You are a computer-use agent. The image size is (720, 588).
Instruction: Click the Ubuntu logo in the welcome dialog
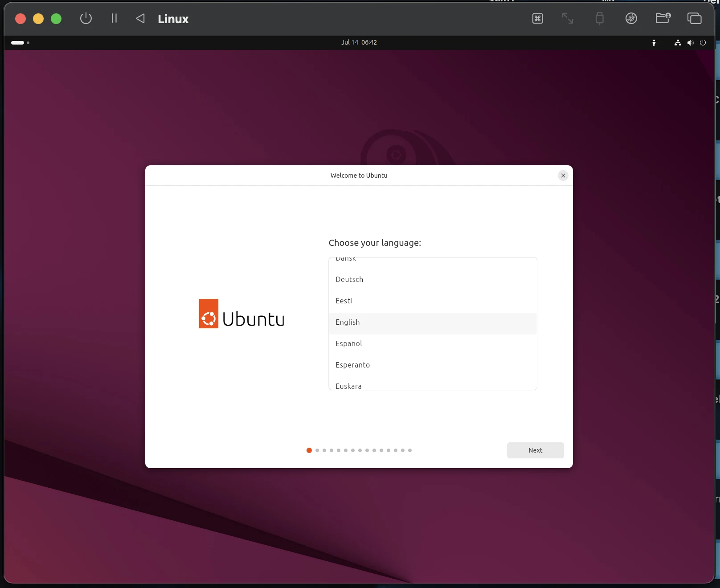click(x=241, y=314)
